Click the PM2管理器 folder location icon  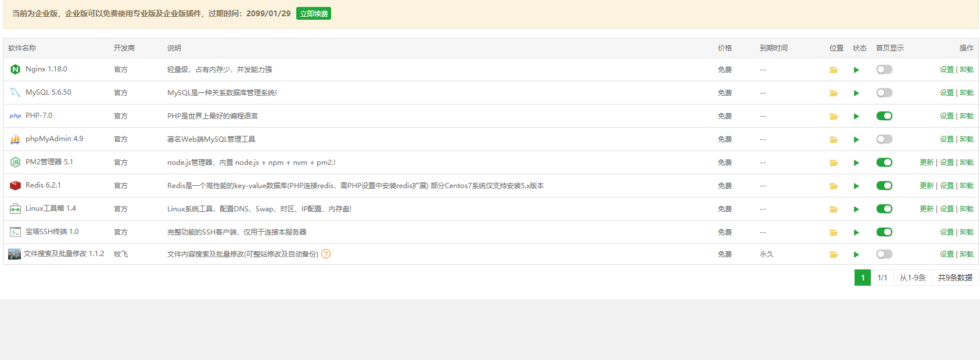point(833,163)
